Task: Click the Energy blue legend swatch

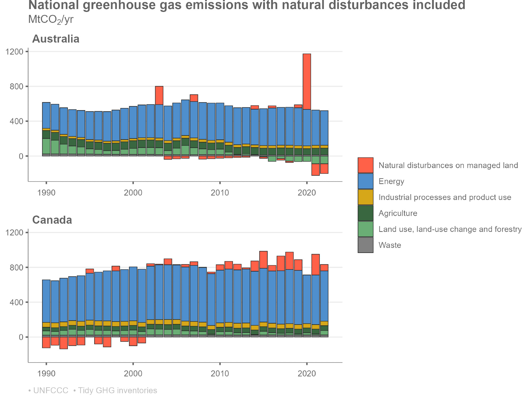Action: click(365, 181)
